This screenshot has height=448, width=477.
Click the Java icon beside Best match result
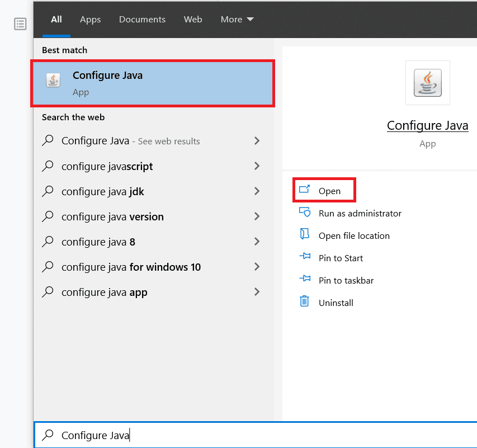click(53, 79)
